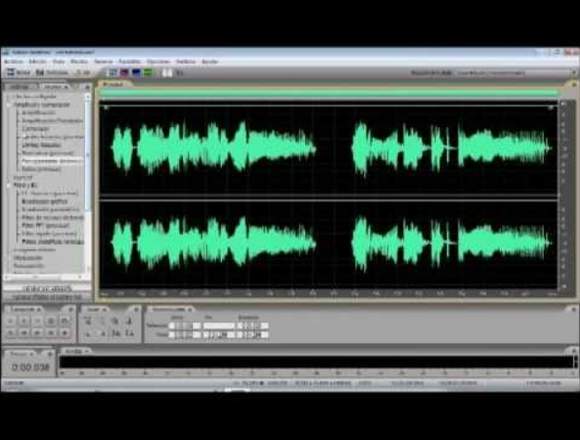
Task: Select the green spectral phase display icon
Action: (x=148, y=72)
